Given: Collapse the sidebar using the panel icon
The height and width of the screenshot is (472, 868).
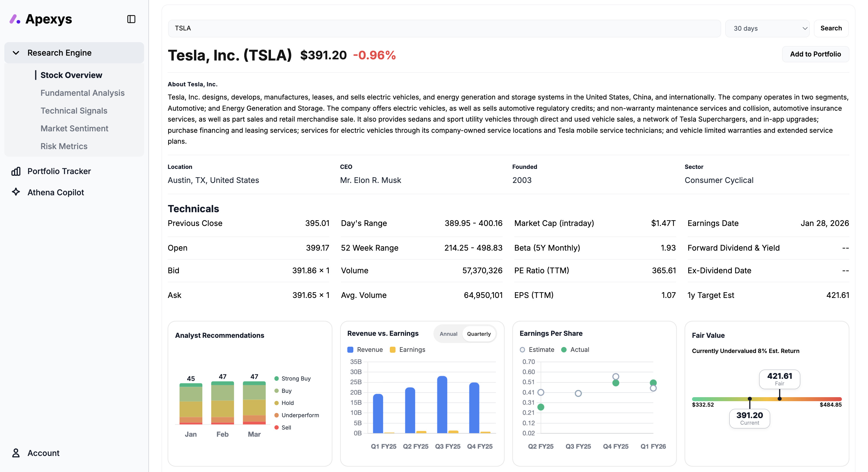Looking at the screenshot, I should [131, 19].
